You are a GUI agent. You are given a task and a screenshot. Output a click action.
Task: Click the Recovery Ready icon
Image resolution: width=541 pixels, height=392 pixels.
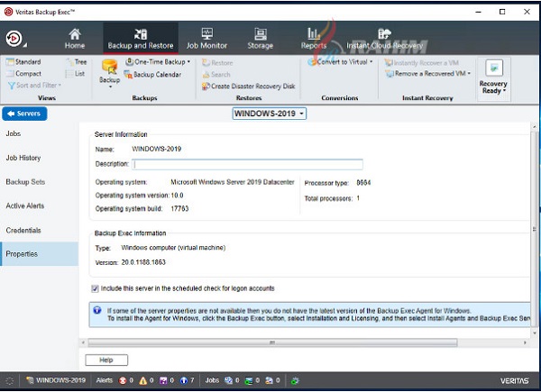pyautogui.click(x=494, y=68)
